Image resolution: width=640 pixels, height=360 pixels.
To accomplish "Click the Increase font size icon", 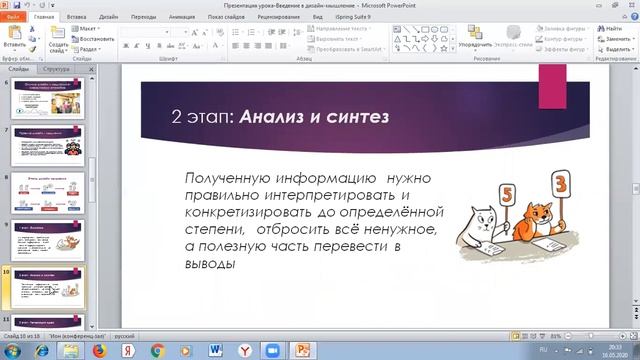I will [x=195, y=32].
